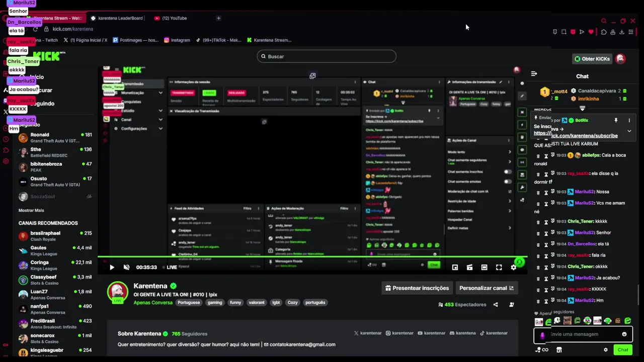Open mini player mode icon
The width and height of the screenshot is (644, 362).
pos(455,267)
